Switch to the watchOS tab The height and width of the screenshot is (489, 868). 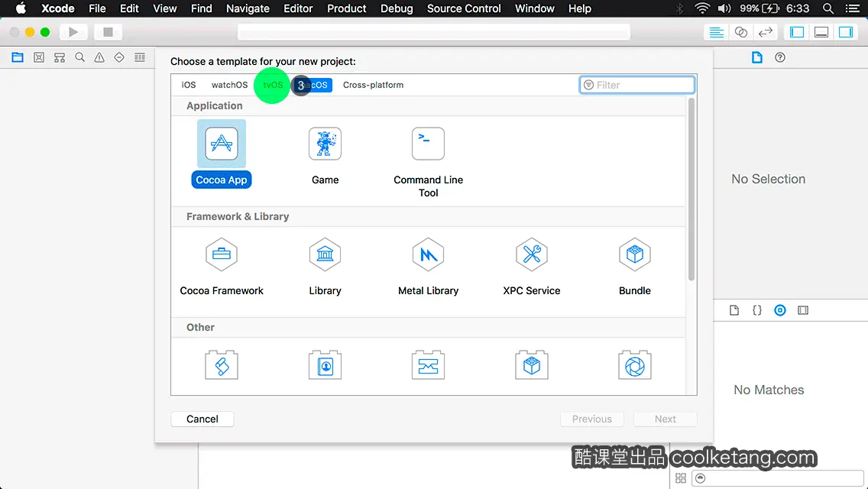click(229, 85)
